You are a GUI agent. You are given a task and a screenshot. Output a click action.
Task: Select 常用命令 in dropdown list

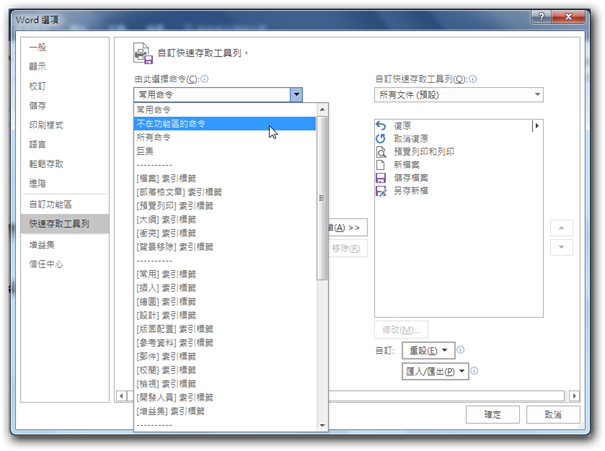pos(225,110)
